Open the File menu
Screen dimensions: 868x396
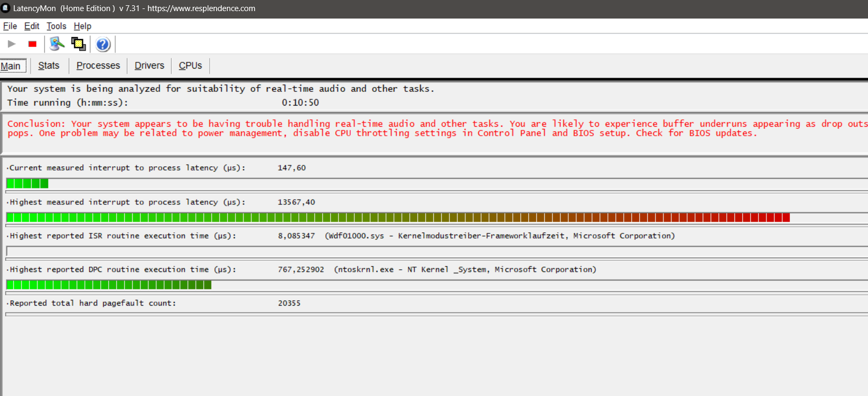pyautogui.click(x=10, y=26)
